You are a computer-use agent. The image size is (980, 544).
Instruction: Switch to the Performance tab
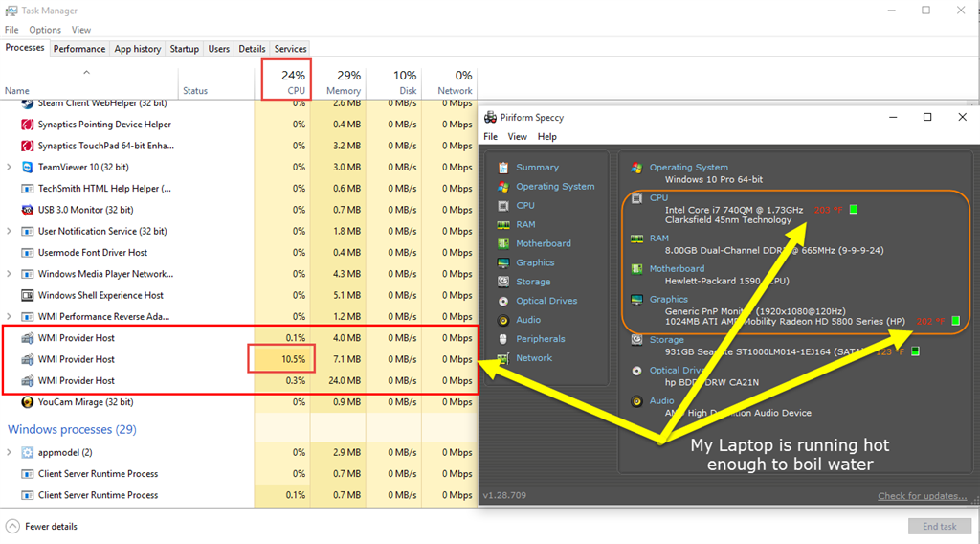[79, 49]
